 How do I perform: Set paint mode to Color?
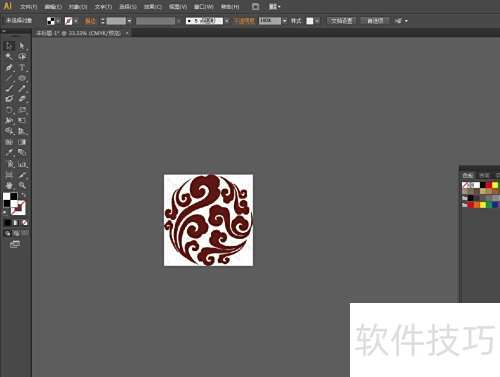pos(7,223)
